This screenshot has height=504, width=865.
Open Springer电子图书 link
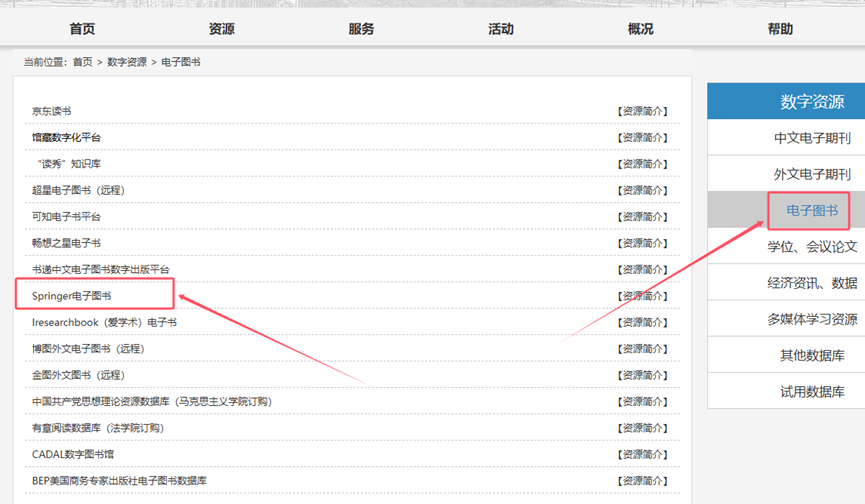point(72,296)
